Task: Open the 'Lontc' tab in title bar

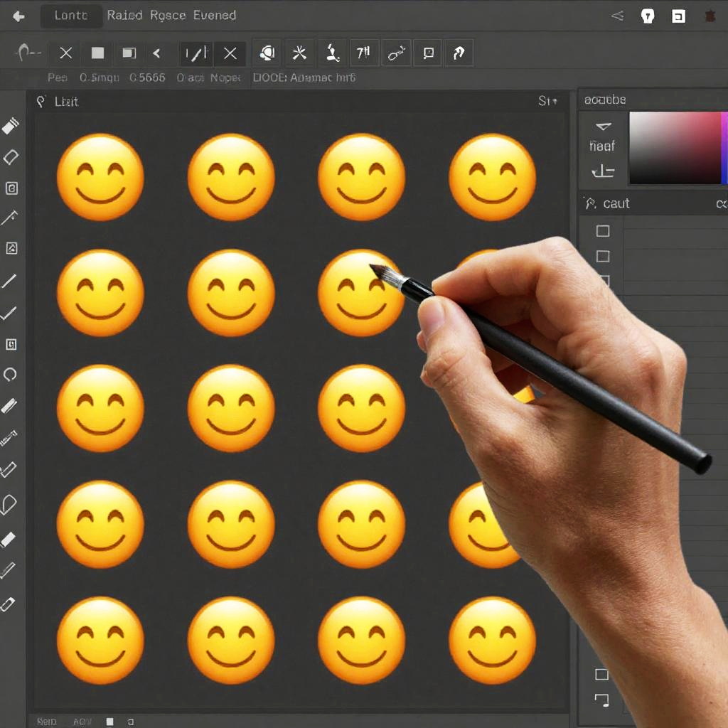Action: [71, 16]
